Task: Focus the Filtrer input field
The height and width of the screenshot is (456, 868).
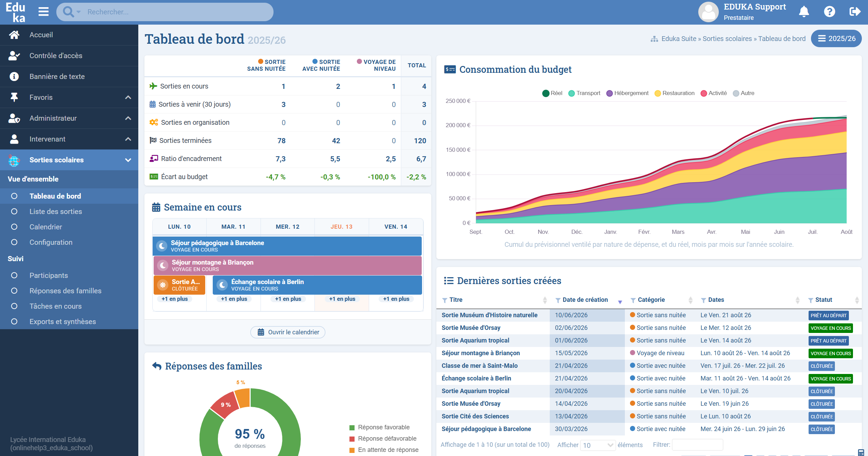Action: pyautogui.click(x=697, y=445)
